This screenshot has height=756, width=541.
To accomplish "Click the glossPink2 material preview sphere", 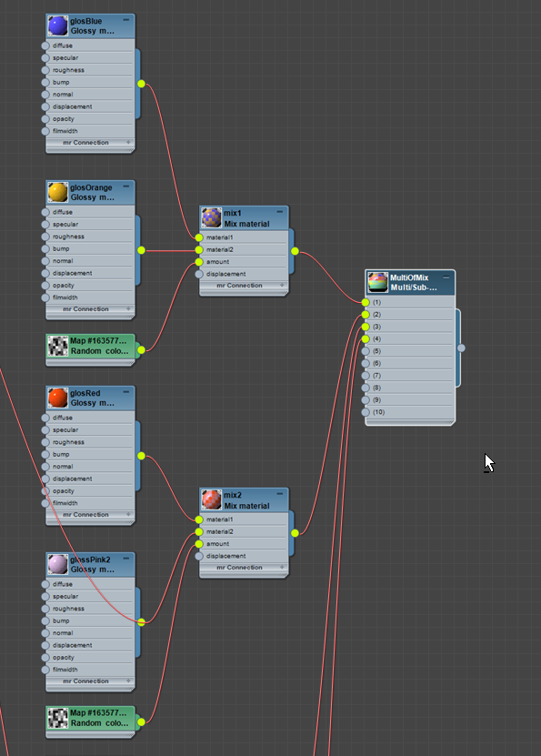I will click(58, 565).
